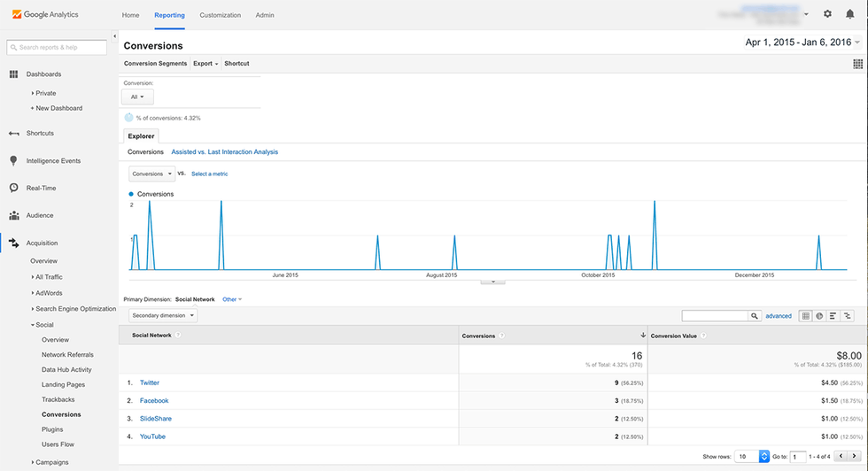
Task: Go to previous page of results
Action: 841,456
